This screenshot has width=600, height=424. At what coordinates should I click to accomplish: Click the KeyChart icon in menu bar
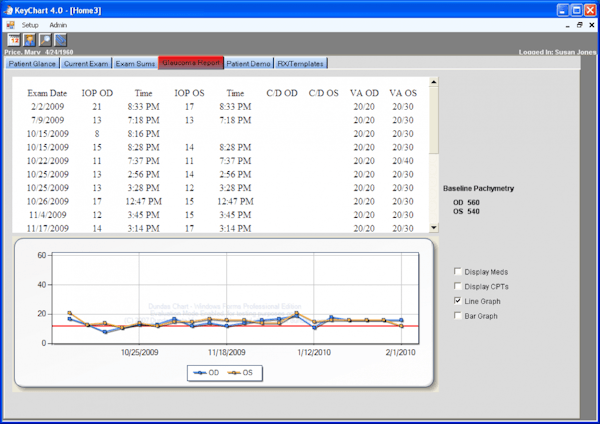pyautogui.click(x=9, y=23)
